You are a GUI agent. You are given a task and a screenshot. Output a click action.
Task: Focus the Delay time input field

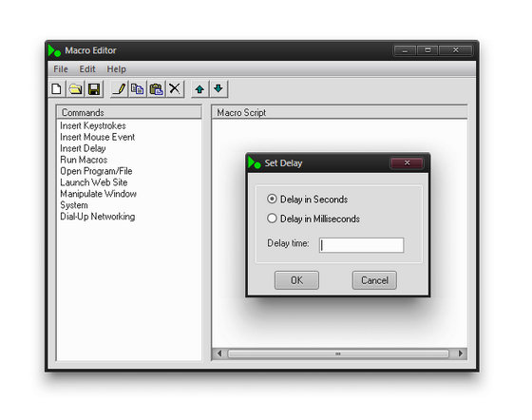pyautogui.click(x=362, y=245)
